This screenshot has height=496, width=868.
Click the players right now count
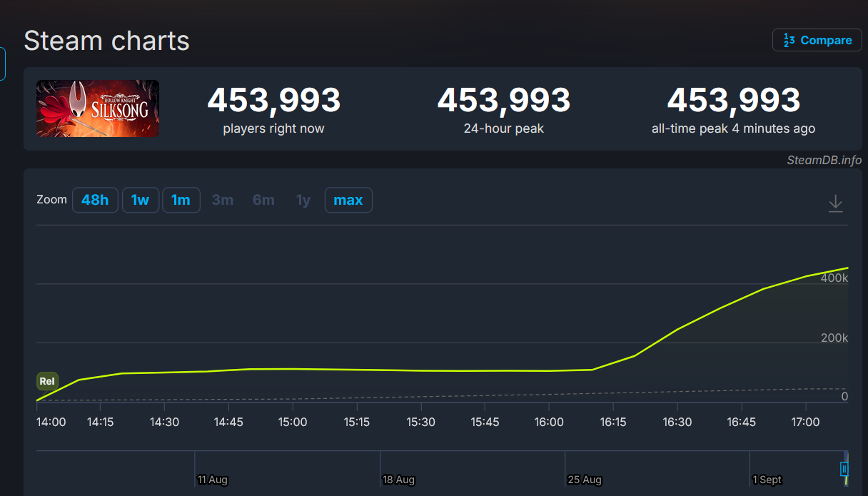[x=274, y=100]
